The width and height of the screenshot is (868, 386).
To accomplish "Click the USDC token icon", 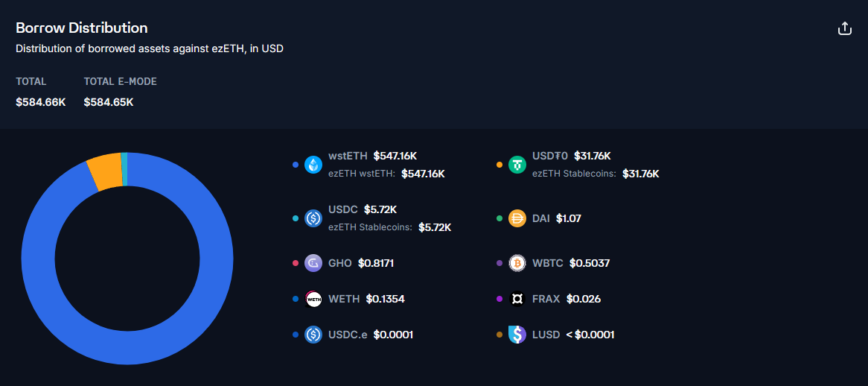I will [313, 218].
